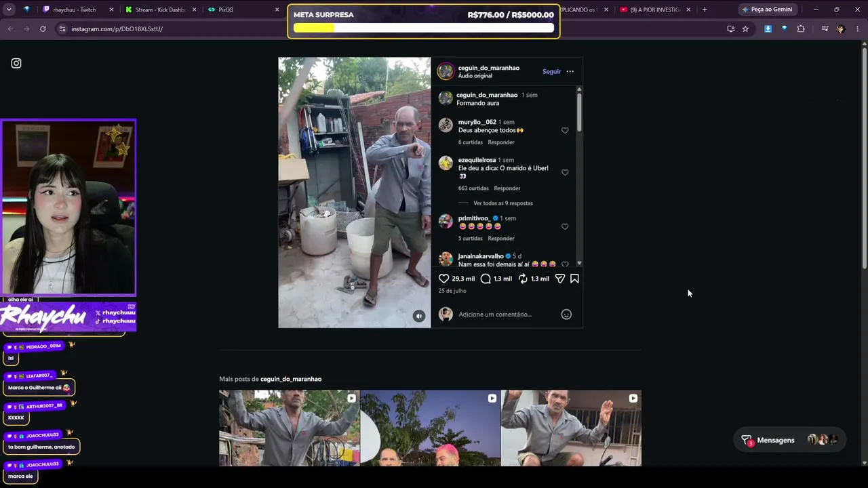Like muryllo__062's comment
The width and height of the screenshot is (868, 488).
point(565,130)
